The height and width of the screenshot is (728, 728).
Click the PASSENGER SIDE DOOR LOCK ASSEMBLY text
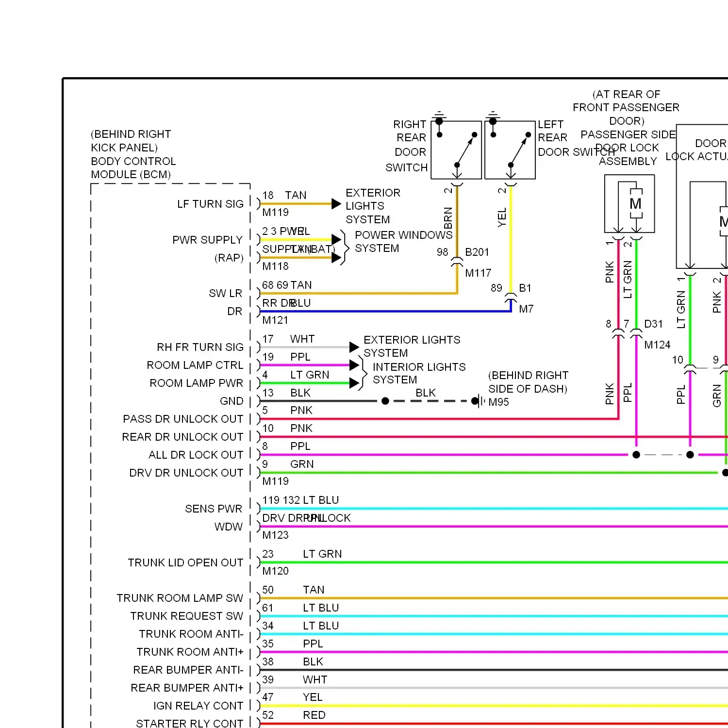628,148
